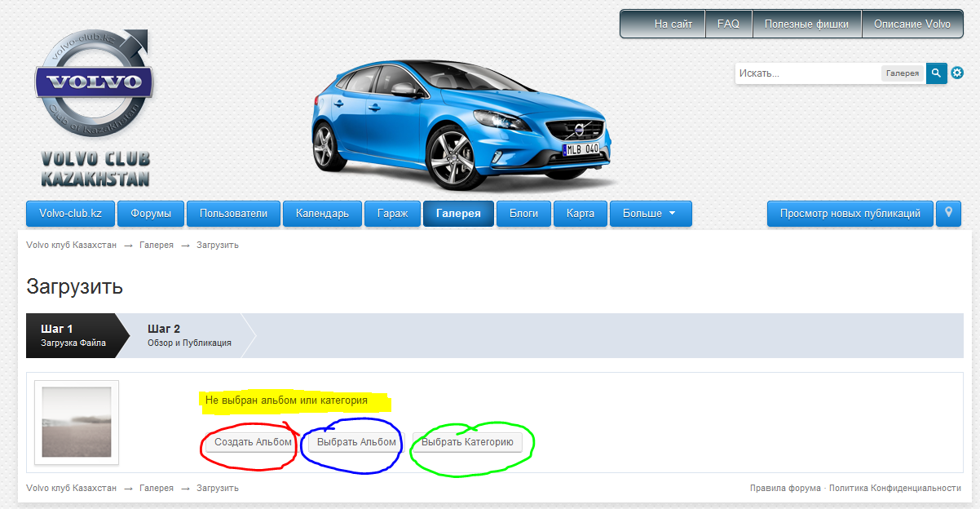Image resolution: width=980 pixels, height=509 pixels.
Task: Open the FAQ link in top bar
Action: tap(728, 24)
